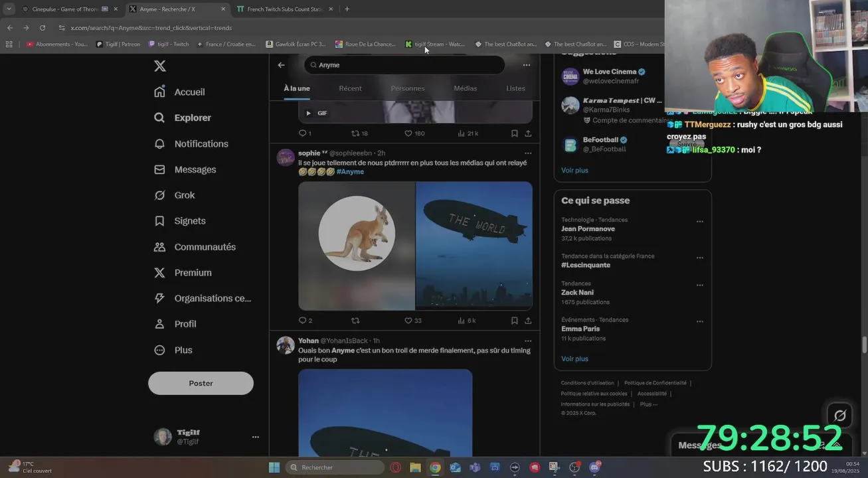Open THE WORLD blimp image in sophie's post

click(474, 246)
